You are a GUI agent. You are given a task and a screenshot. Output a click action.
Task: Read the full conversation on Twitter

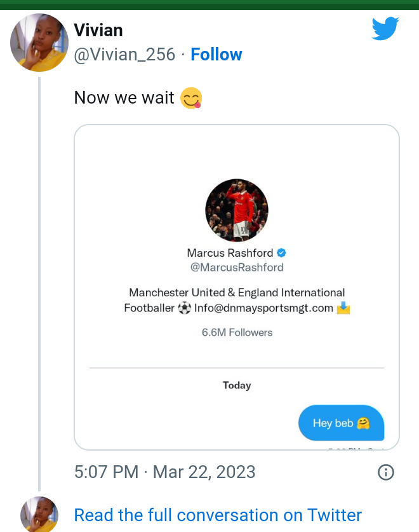tap(218, 515)
